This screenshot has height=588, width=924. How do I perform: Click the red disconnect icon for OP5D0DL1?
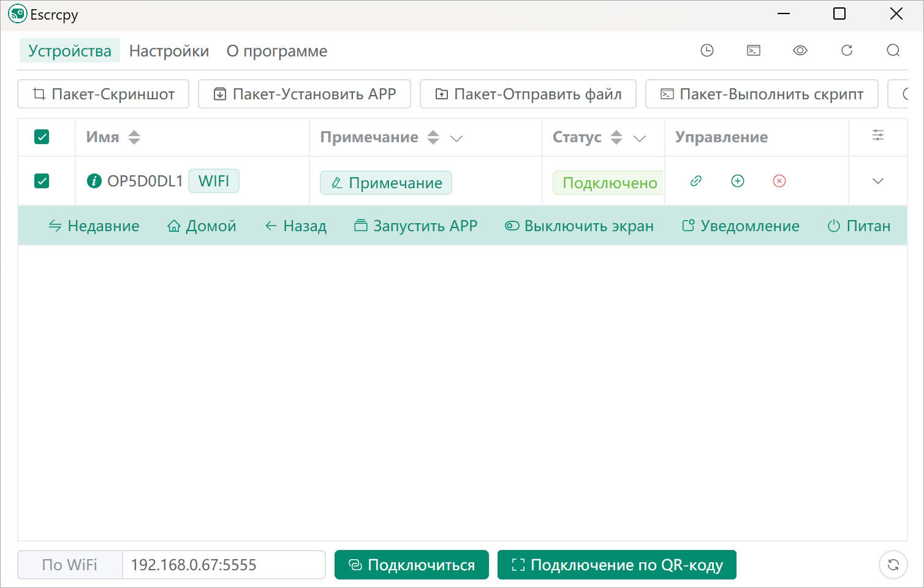coord(779,181)
